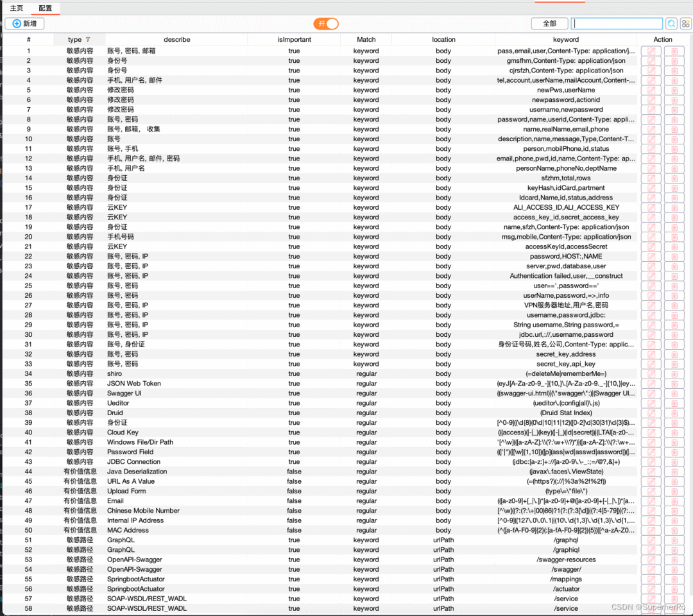Delete the /actuator rule
Image resolution: width=693 pixels, height=616 pixels.
coord(674,588)
